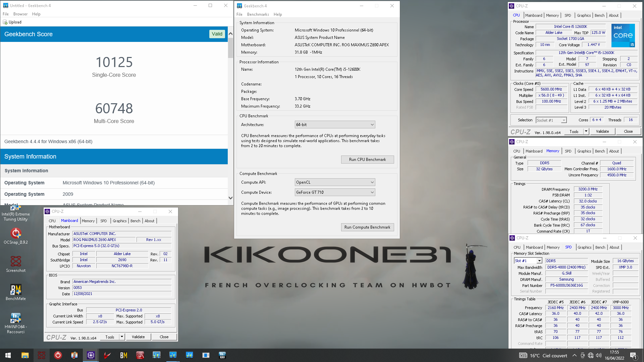Open the Socket #1 Selection dropdown in CPU-Z
Image resolution: width=644 pixels, height=362 pixels.
[551, 120]
